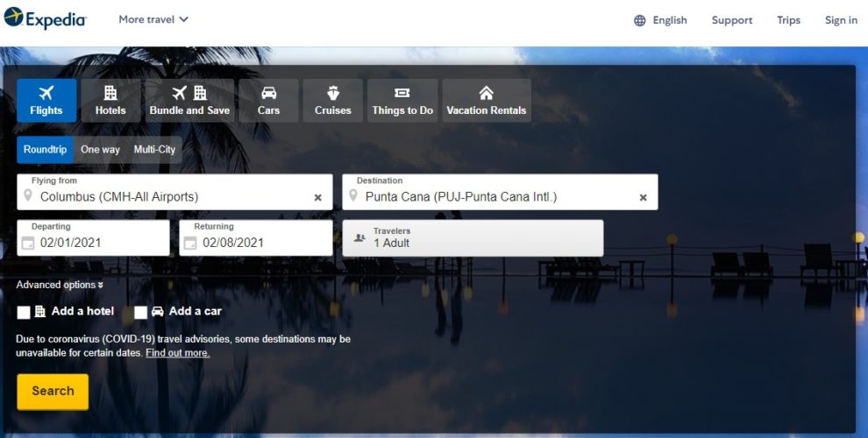Open the Vacation Rentals house icon

(x=486, y=93)
